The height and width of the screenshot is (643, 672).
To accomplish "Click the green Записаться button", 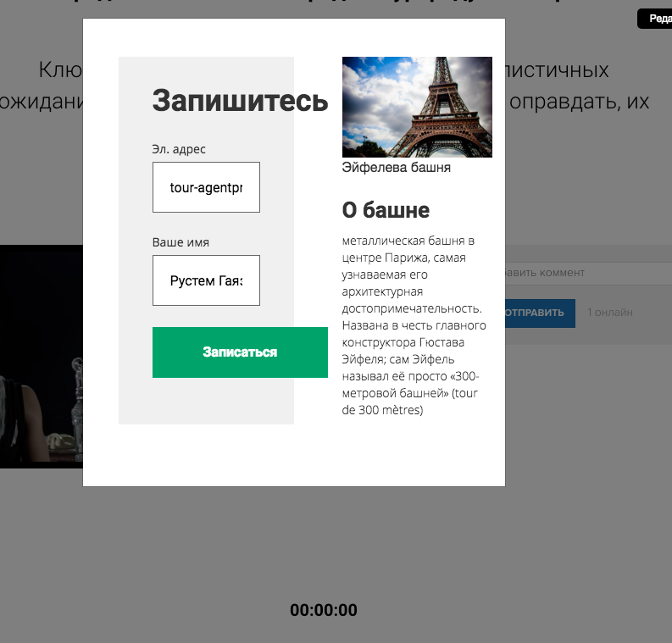I will [x=240, y=352].
